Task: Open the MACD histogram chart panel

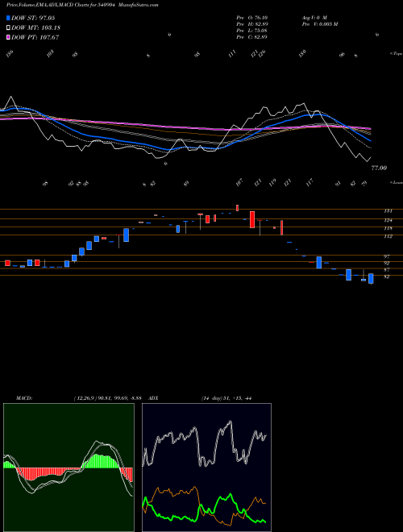Action: tap(69, 468)
